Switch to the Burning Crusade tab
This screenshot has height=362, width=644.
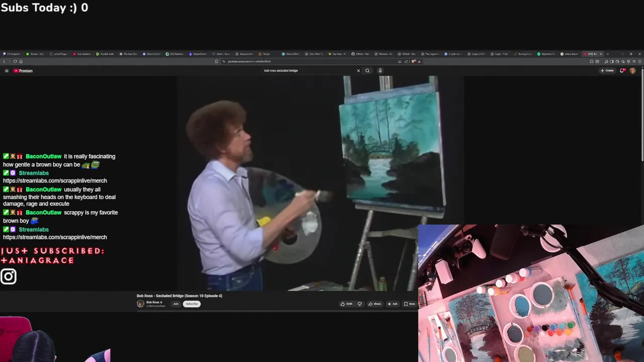coord(523,54)
